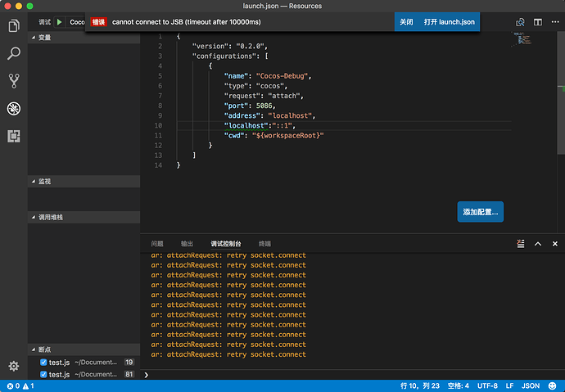Open Source Control view icon
The image size is (565, 392).
click(x=13, y=81)
